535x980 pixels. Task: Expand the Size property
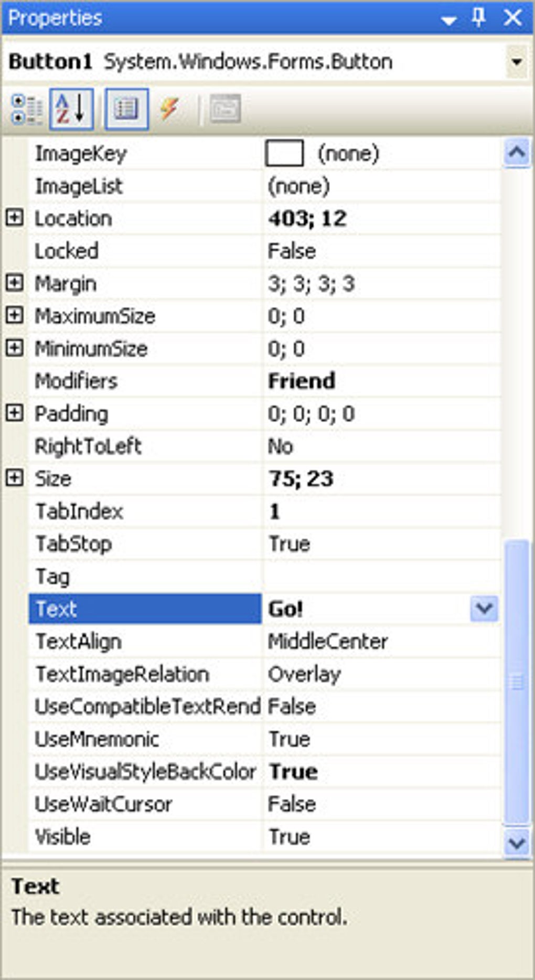[x=15, y=478]
